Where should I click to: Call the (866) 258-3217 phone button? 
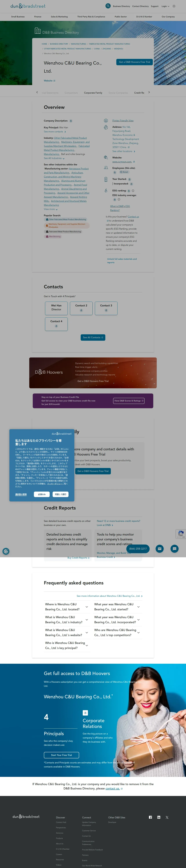(138, 549)
